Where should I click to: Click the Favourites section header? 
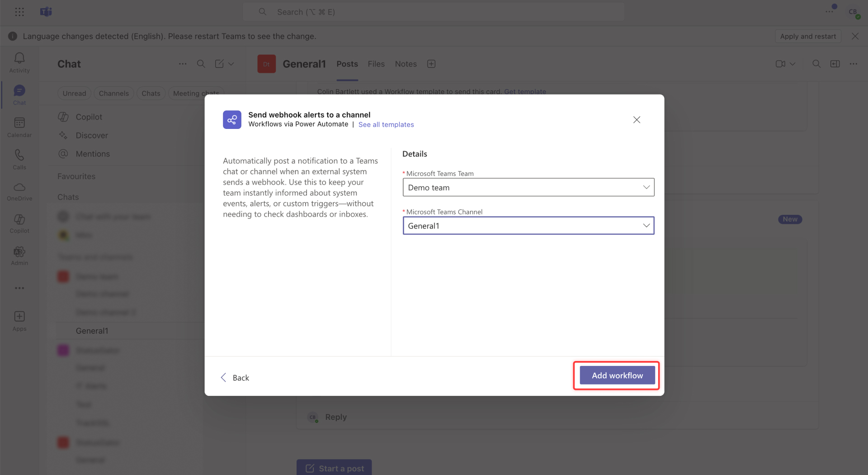[76, 176]
